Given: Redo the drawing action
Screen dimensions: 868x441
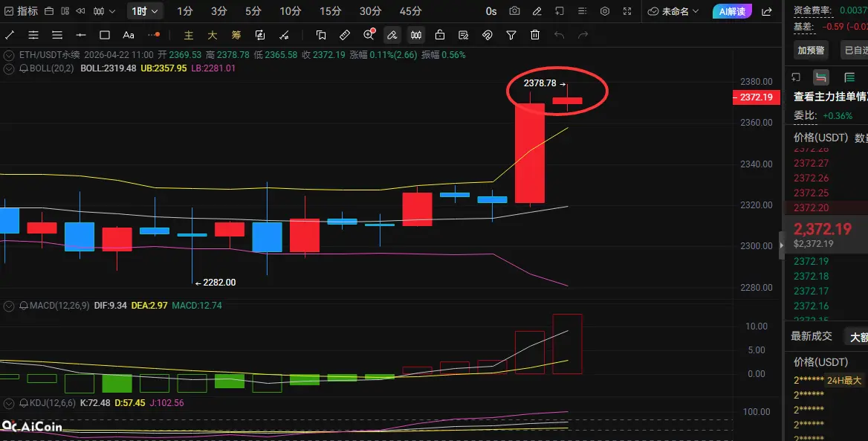Looking at the screenshot, I should (583, 35).
